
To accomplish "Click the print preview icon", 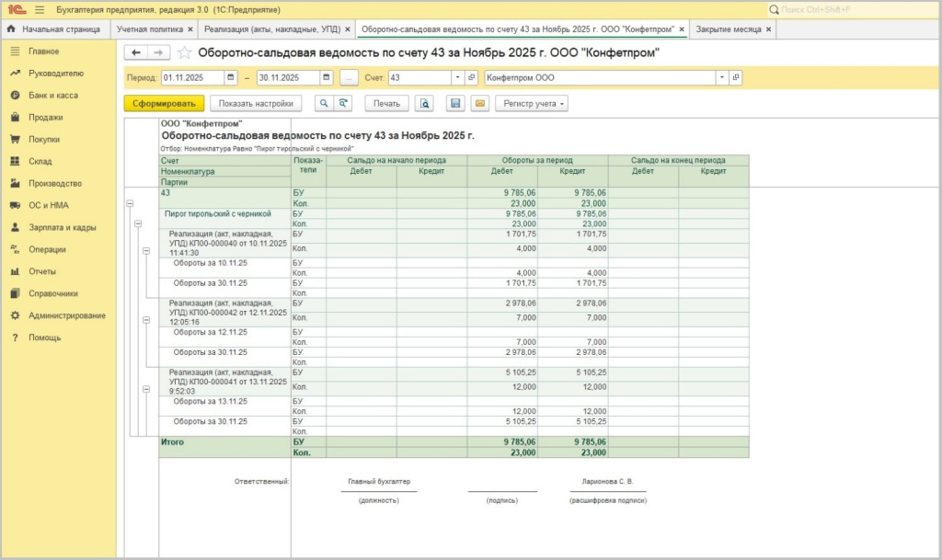I will tap(423, 104).
